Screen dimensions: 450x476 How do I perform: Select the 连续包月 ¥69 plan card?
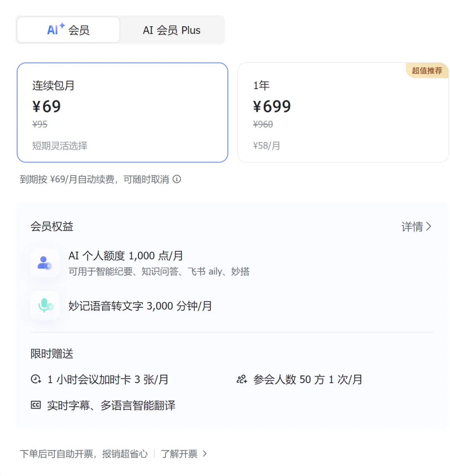coord(122,112)
